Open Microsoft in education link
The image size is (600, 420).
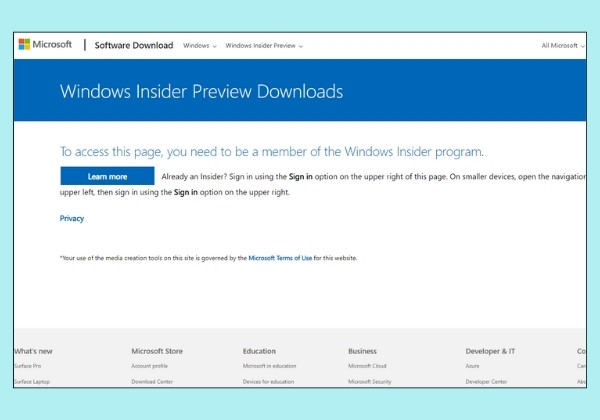tap(269, 366)
